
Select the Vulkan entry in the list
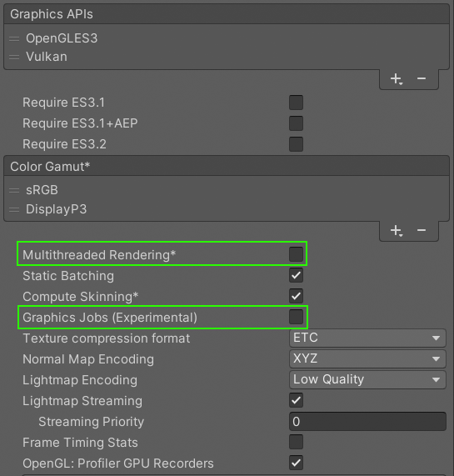[x=227, y=57]
